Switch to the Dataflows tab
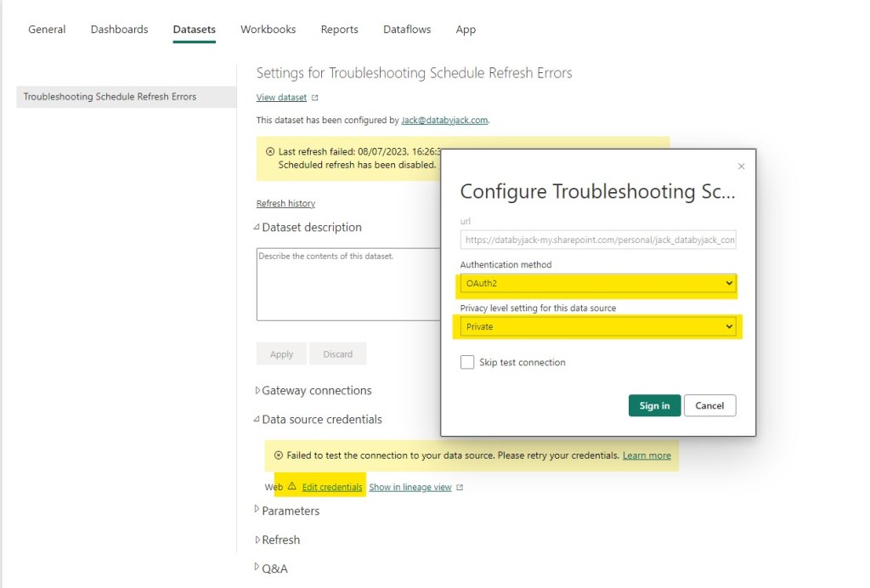This screenshot has width=870, height=588. pyautogui.click(x=407, y=29)
